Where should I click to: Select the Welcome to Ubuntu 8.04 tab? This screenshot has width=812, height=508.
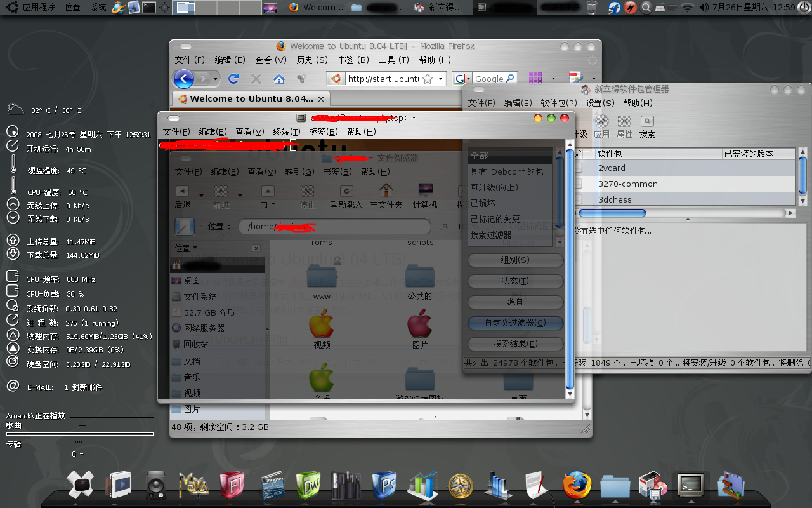click(x=251, y=98)
